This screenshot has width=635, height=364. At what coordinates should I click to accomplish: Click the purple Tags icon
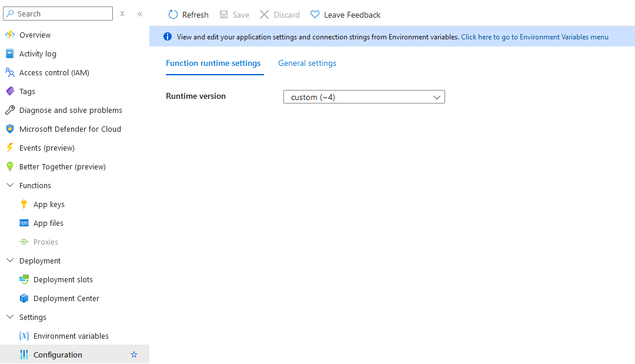point(10,91)
